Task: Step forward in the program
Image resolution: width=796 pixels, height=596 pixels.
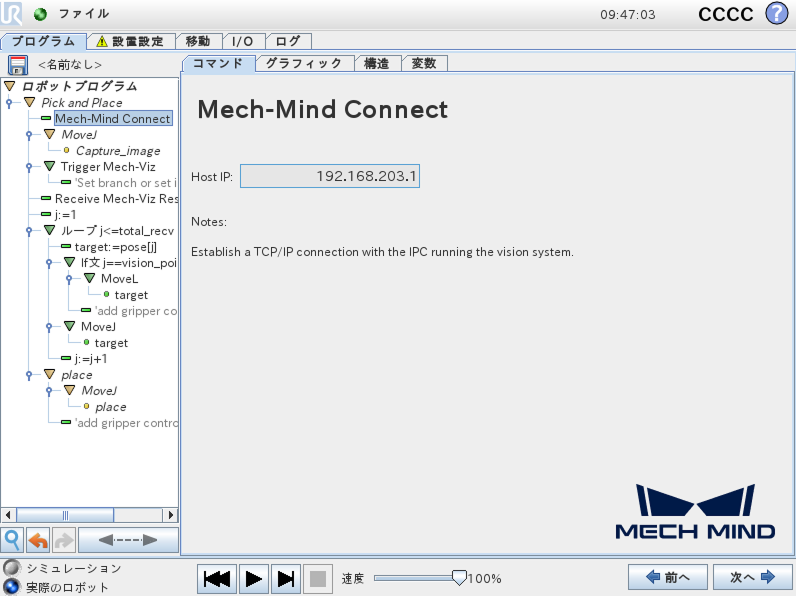Action: point(286,579)
